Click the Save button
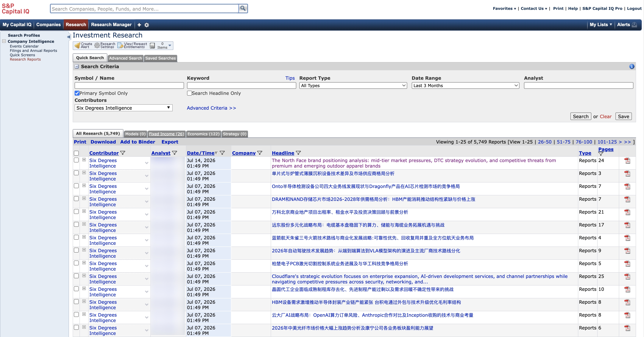This screenshot has height=337, width=644. point(624,116)
